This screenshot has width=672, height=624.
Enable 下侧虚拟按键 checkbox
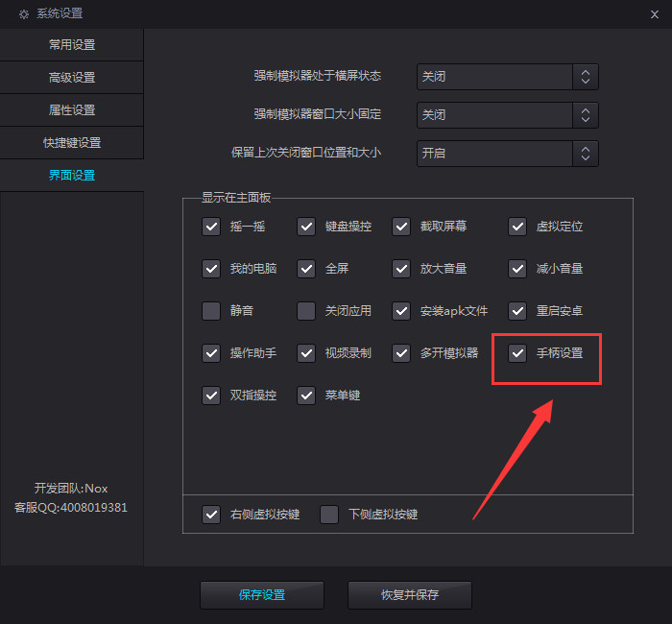point(329,515)
